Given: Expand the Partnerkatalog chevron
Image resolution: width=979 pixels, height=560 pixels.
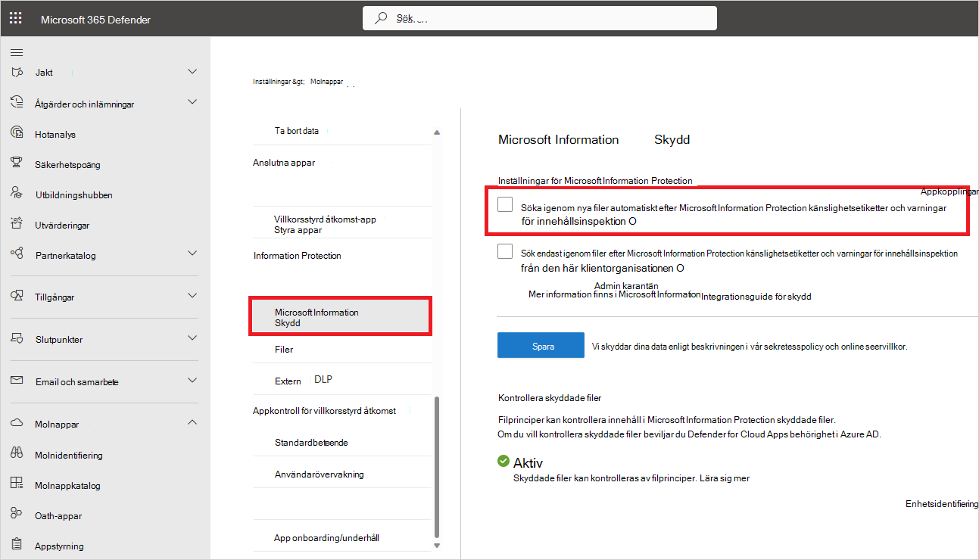Looking at the screenshot, I should (x=192, y=253).
